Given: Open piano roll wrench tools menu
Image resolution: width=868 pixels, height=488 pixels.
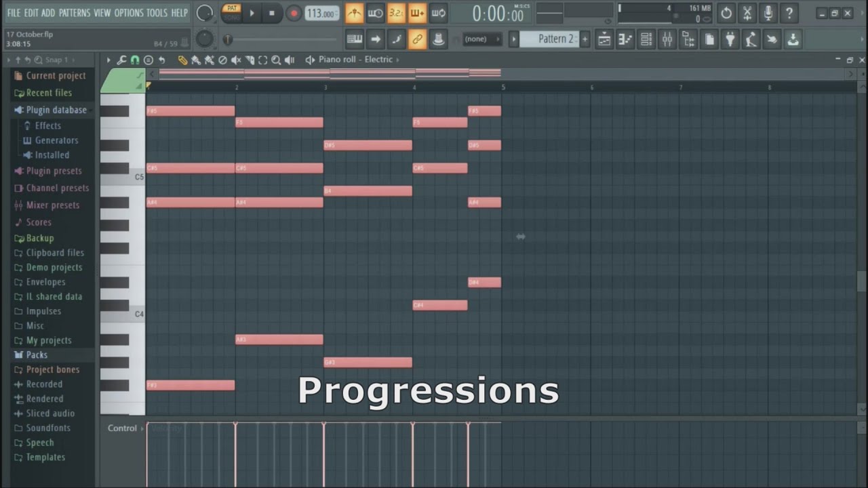Looking at the screenshot, I should 121,60.
